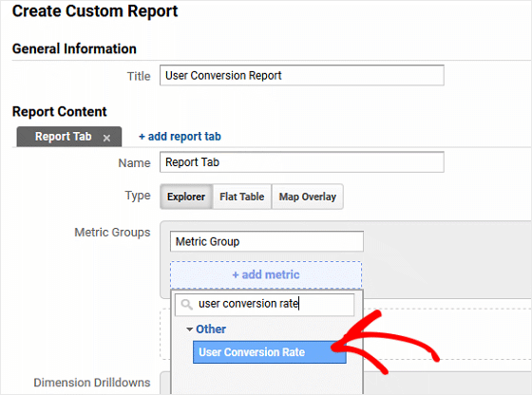Close the Report Tab with x icon

[x=106, y=138]
